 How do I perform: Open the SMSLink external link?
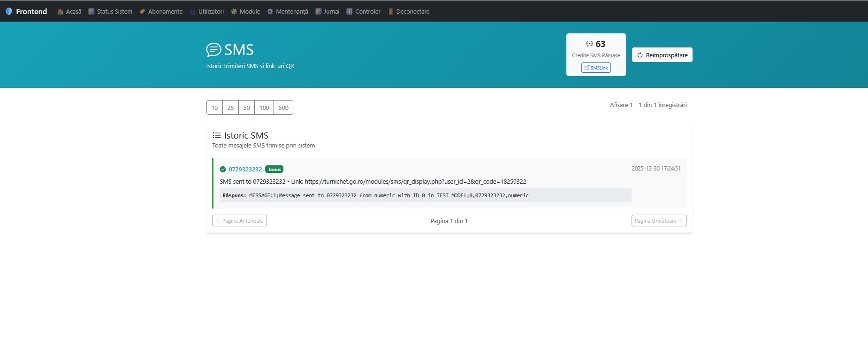pos(596,68)
